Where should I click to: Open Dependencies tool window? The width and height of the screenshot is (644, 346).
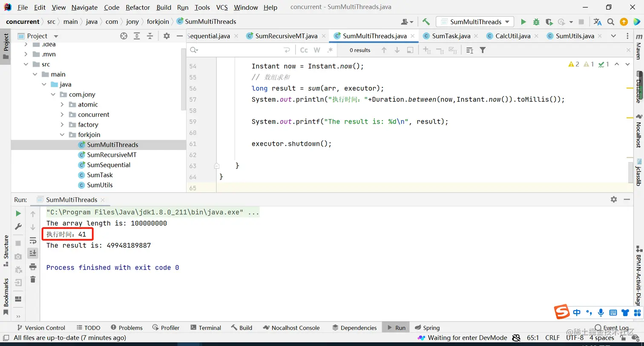coord(354,328)
